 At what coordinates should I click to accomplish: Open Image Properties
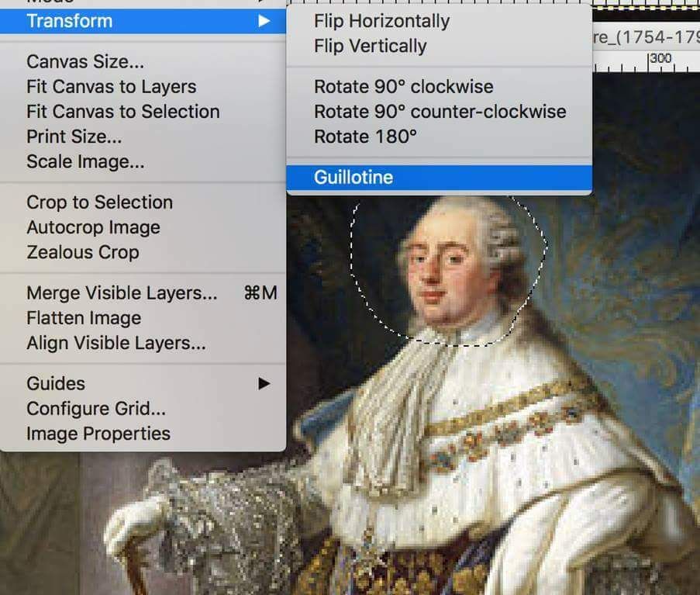click(143, 434)
